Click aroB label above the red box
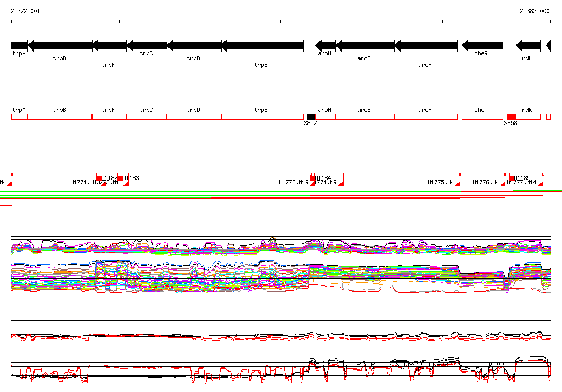 (x=364, y=110)
